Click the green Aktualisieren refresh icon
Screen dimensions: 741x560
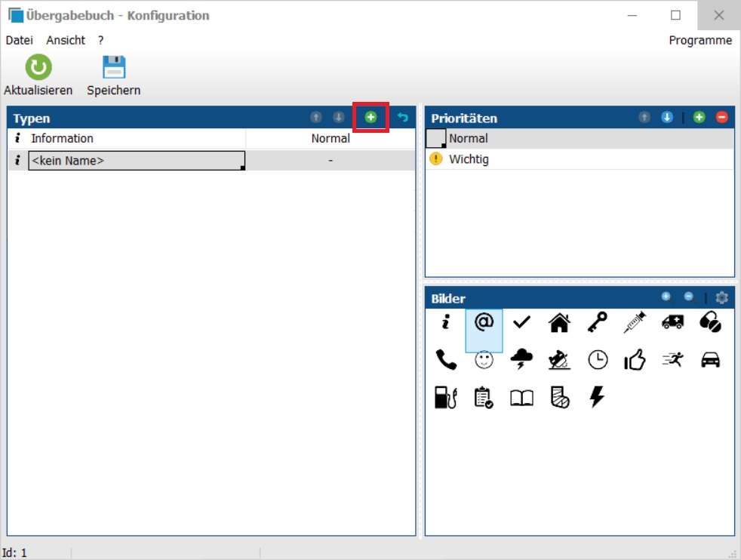coord(38,68)
